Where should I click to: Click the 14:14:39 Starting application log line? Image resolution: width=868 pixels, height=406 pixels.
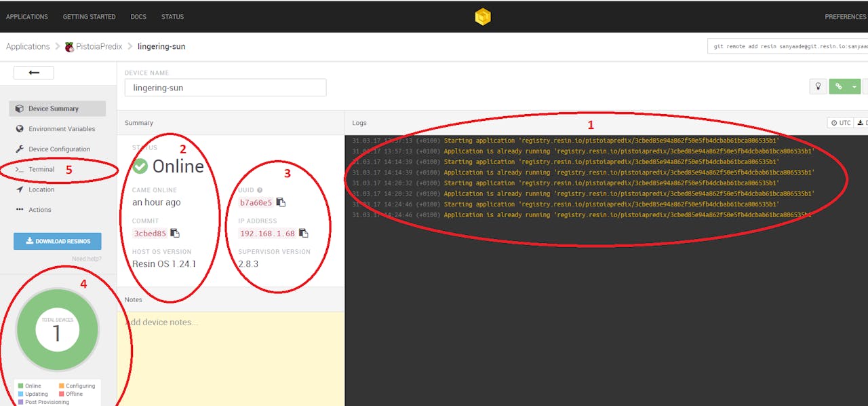[566, 162]
